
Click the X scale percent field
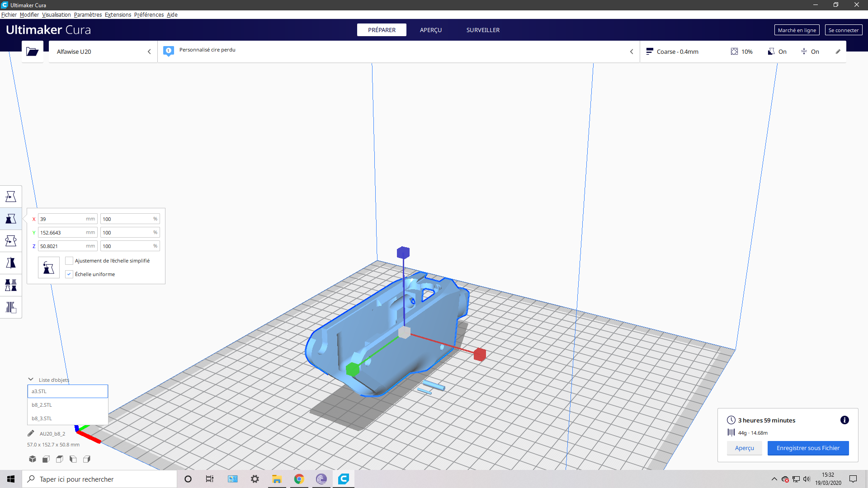pyautogui.click(x=130, y=219)
